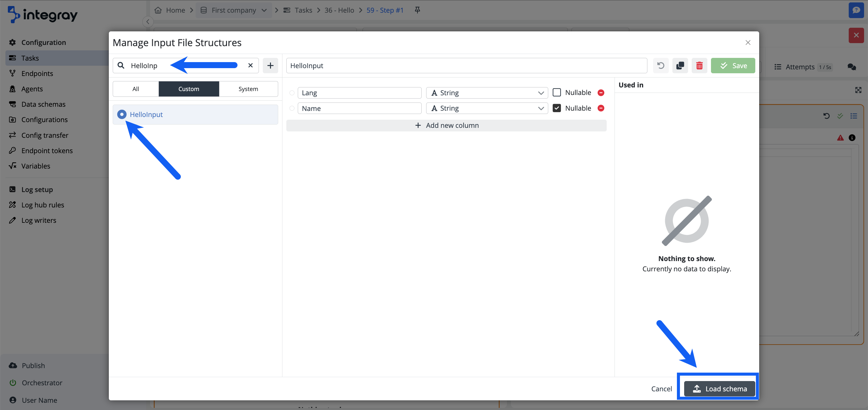Image resolution: width=868 pixels, height=410 pixels.
Task: Revert changes with the undo icon
Action: point(660,65)
